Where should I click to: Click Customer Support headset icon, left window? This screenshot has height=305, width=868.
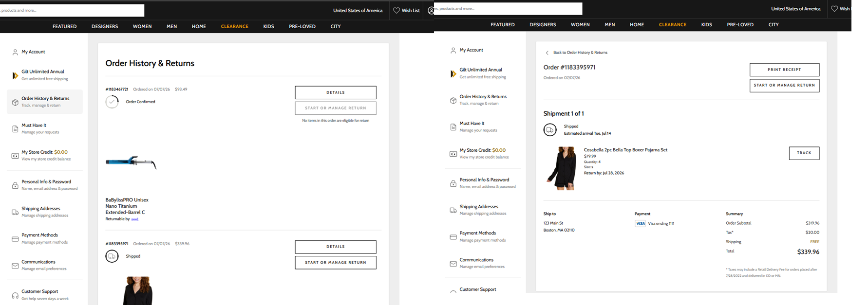15,295
